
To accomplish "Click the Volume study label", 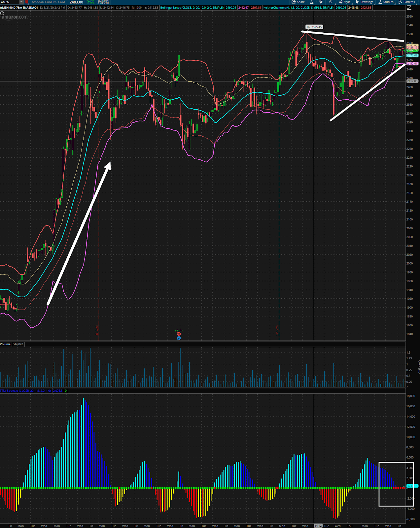I will (x=5, y=344).
